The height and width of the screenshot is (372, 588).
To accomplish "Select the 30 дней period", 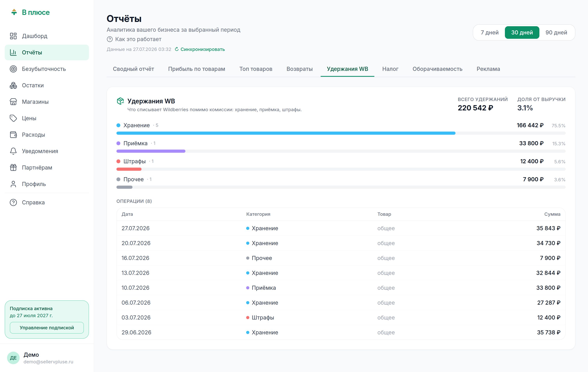I will click(522, 33).
